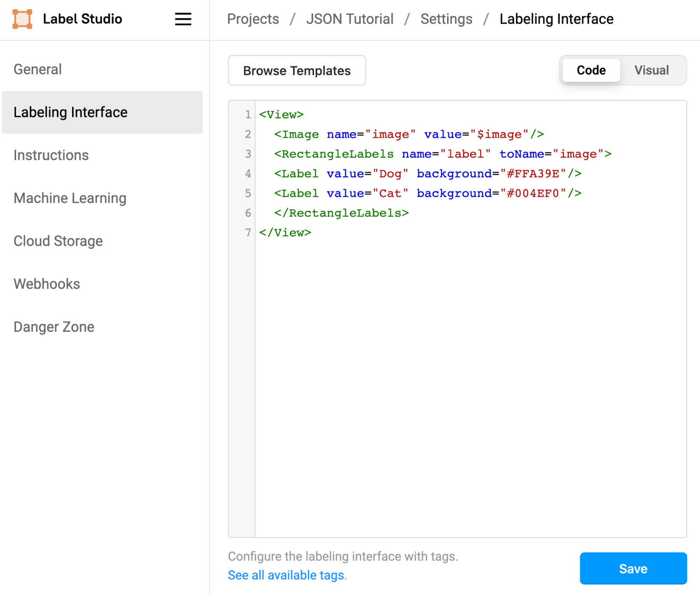Open General settings section

(38, 69)
